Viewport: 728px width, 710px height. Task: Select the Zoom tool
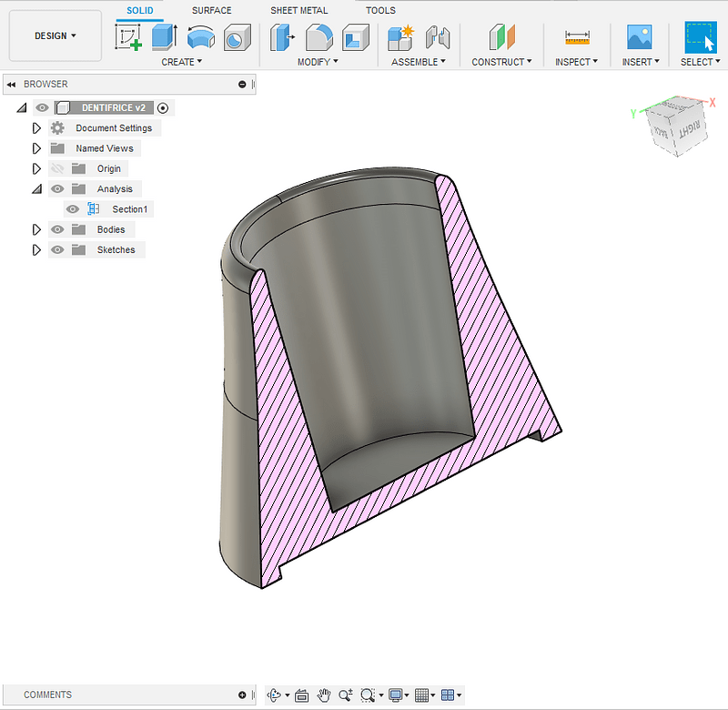click(x=346, y=695)
